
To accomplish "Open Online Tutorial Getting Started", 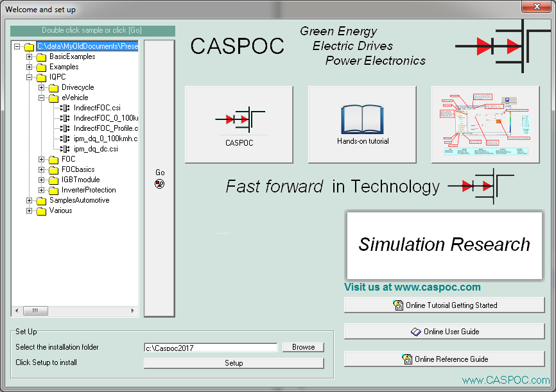I will [444, 305].
